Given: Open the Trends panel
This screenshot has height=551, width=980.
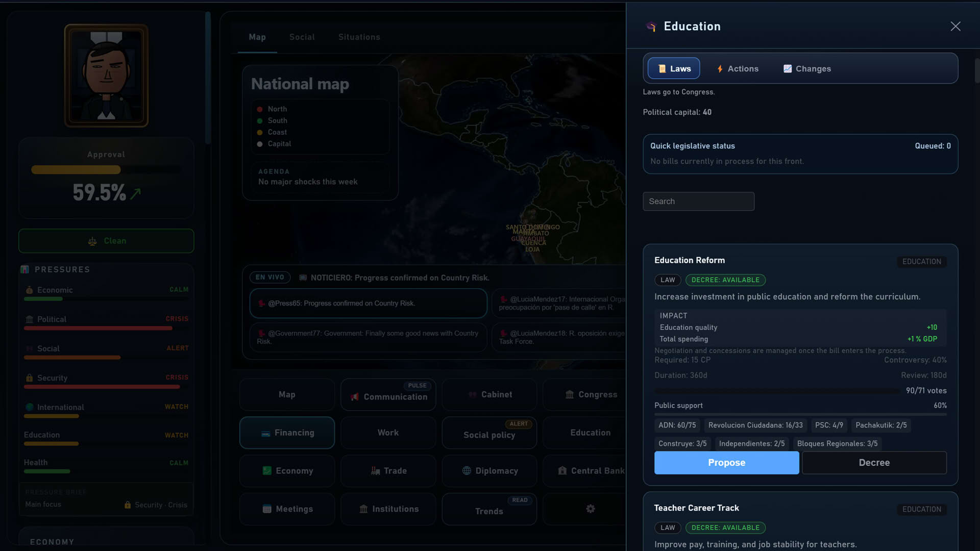Looking at the screenshot, I should [489, 509].
